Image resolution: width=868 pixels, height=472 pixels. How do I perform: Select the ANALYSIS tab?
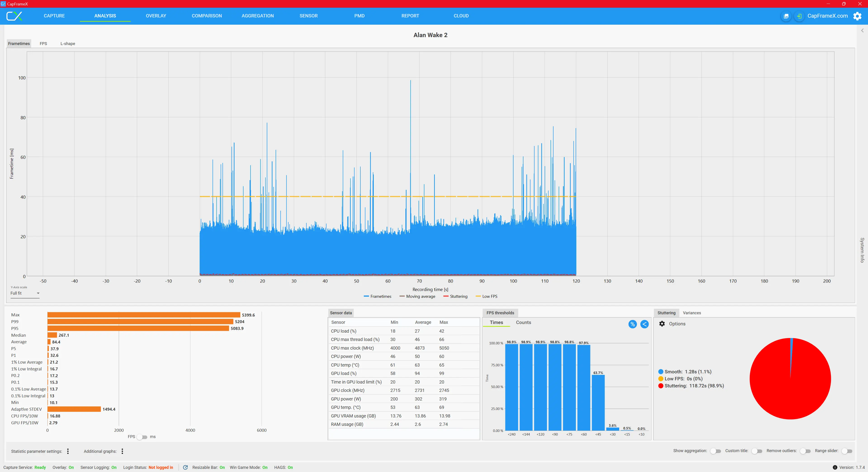(x=105, y=16)
